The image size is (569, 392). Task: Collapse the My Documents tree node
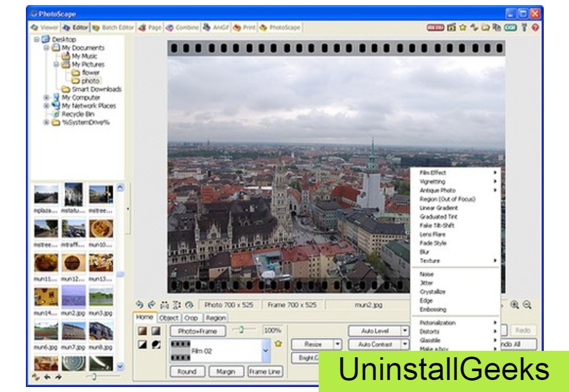tap(46, 47)
